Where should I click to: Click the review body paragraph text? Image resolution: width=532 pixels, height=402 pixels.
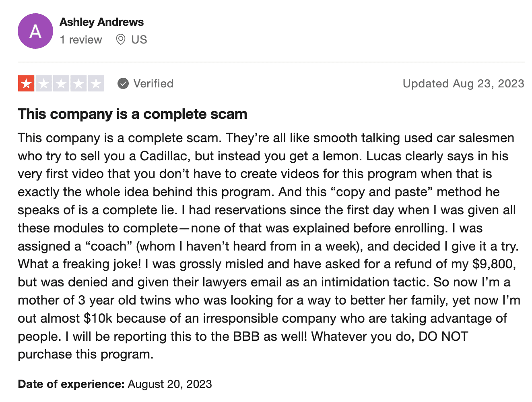click(269, 246)
